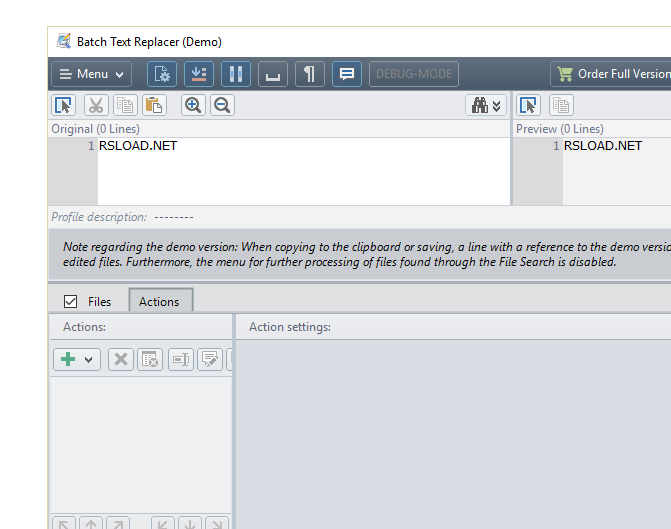The image size is (671, 529).
Task: Click the up-right diagonal arrow button
Action: coord(118,523)
